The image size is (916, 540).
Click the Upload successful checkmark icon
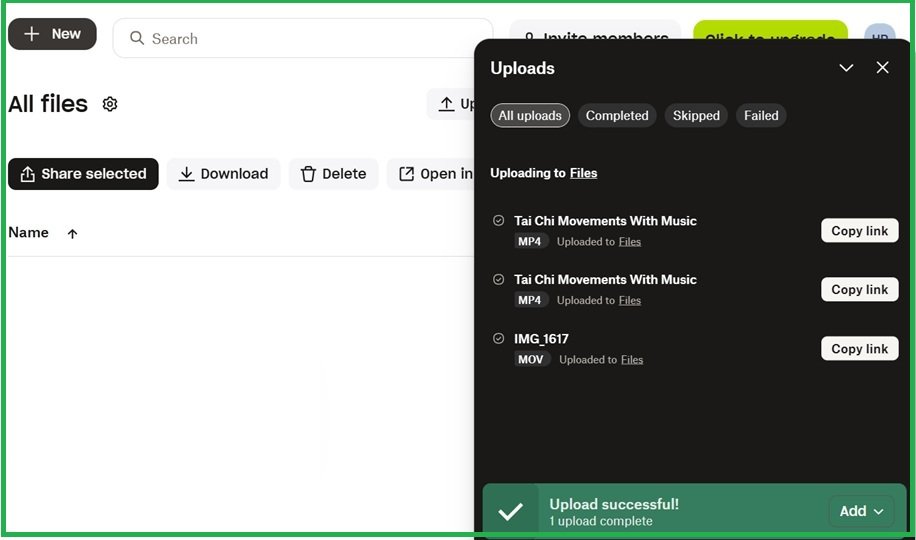point(510,512)
